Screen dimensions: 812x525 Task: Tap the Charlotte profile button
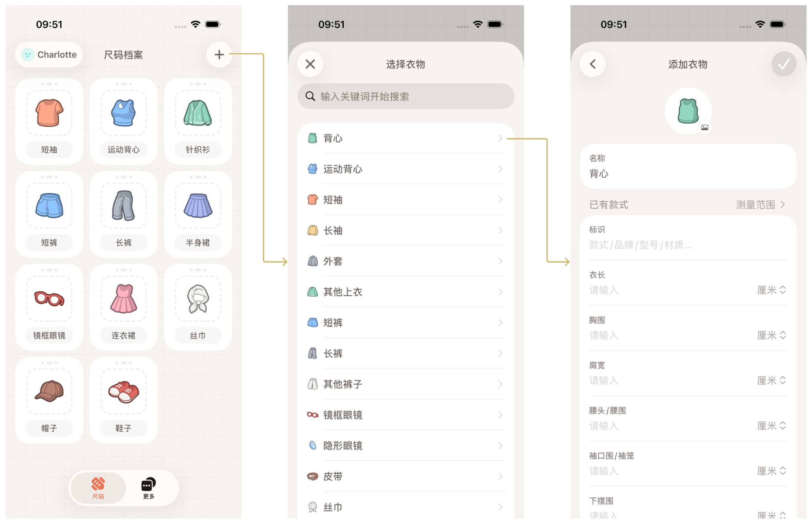[49, 55]
